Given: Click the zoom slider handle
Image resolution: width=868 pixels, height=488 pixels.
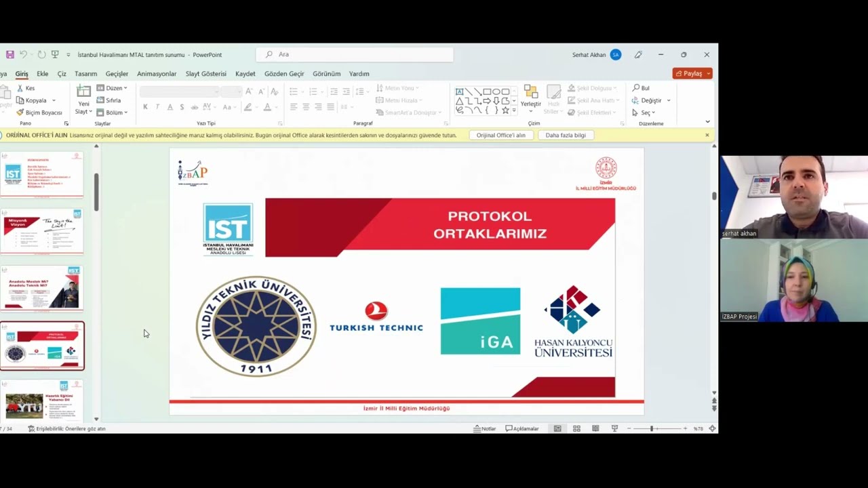Looking at the screenshot, I should tap(652, 428).
